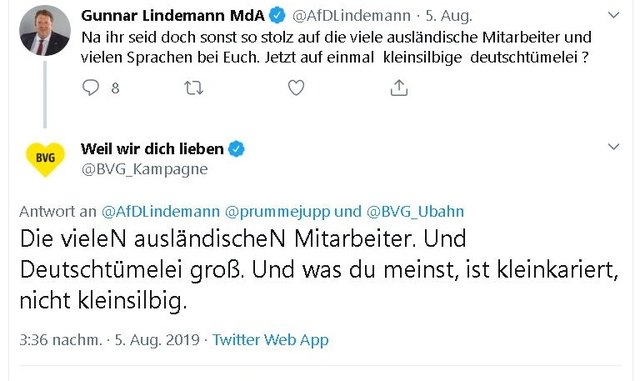
Task: Retweet Gunnar Lindemann's tweet
Action: click(x=193, y=88)
